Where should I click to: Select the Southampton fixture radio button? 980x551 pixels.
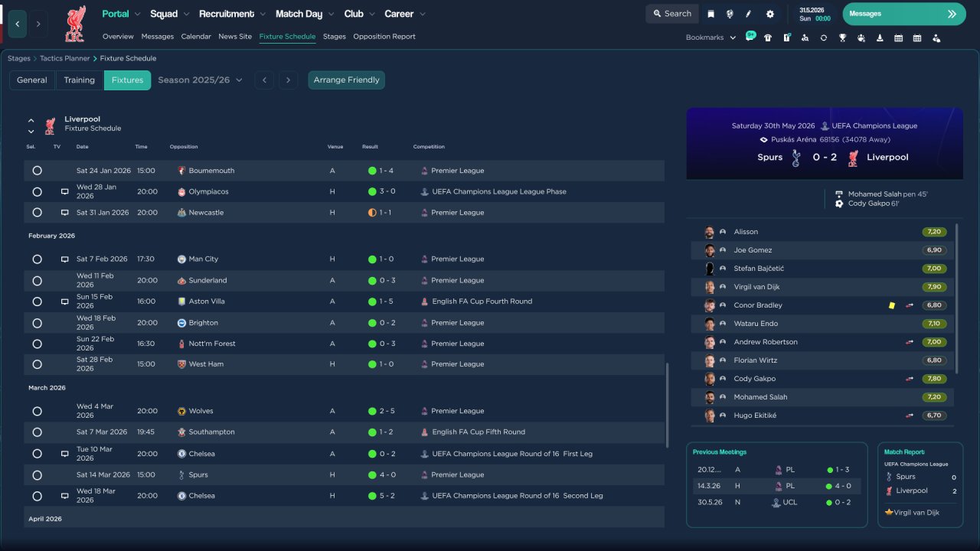tap(37, 432)
